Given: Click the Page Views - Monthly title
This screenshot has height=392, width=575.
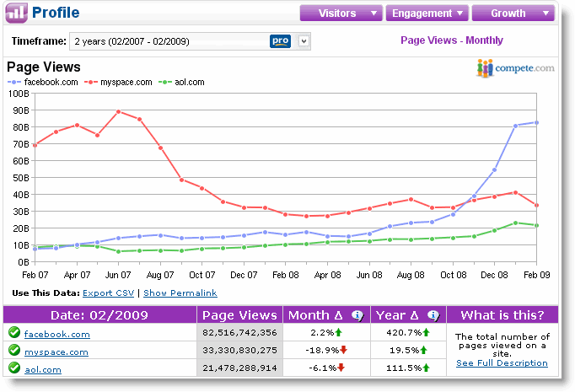Looking at the screenshot, I should click(451, 40).
